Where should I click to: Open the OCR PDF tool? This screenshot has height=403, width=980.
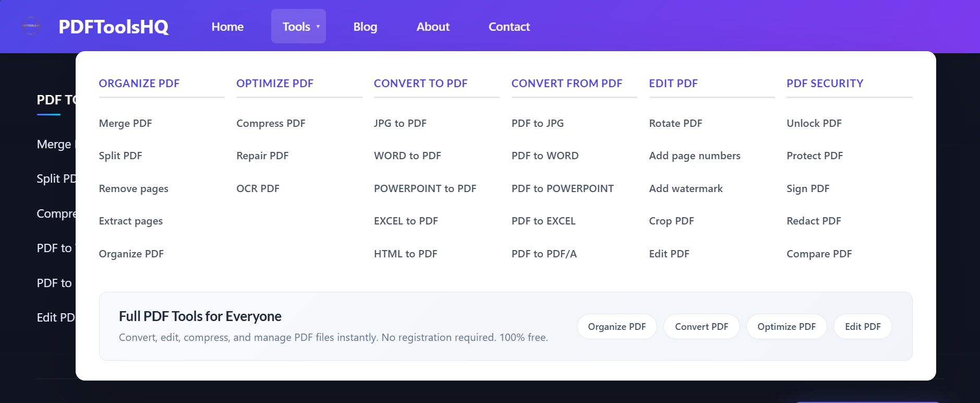pyautogui.click(x=258, y=188)
